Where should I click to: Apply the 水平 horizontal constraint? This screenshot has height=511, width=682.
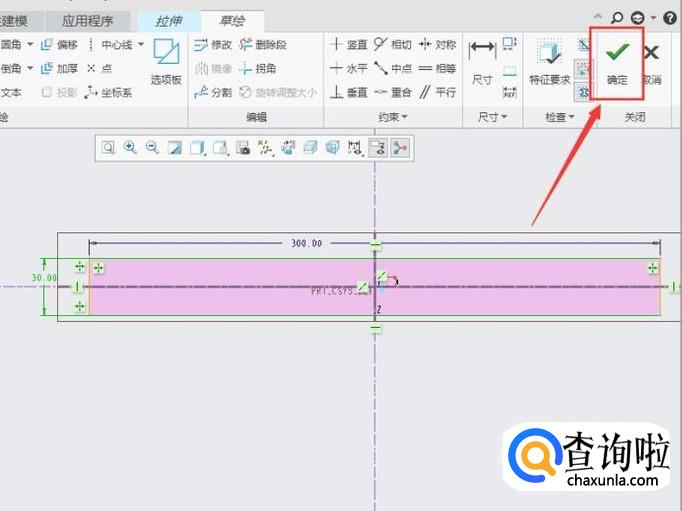click(x=349, y=68)
